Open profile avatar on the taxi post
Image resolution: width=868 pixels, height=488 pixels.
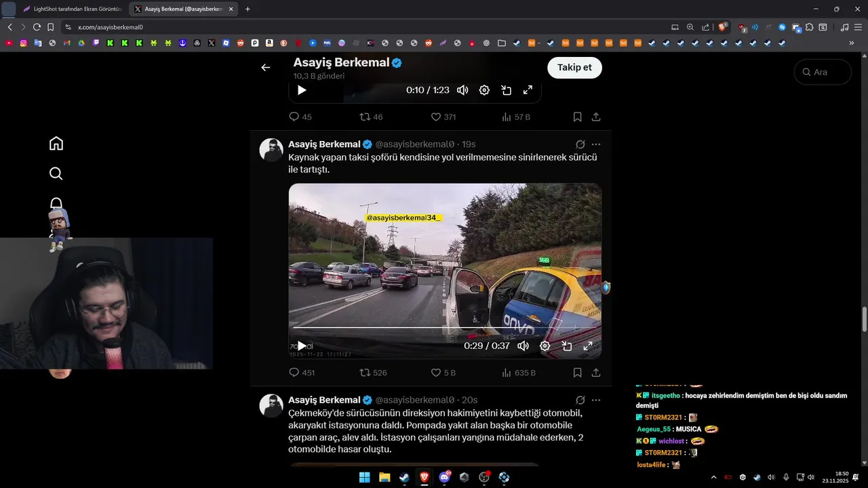(x=271, y=150)
